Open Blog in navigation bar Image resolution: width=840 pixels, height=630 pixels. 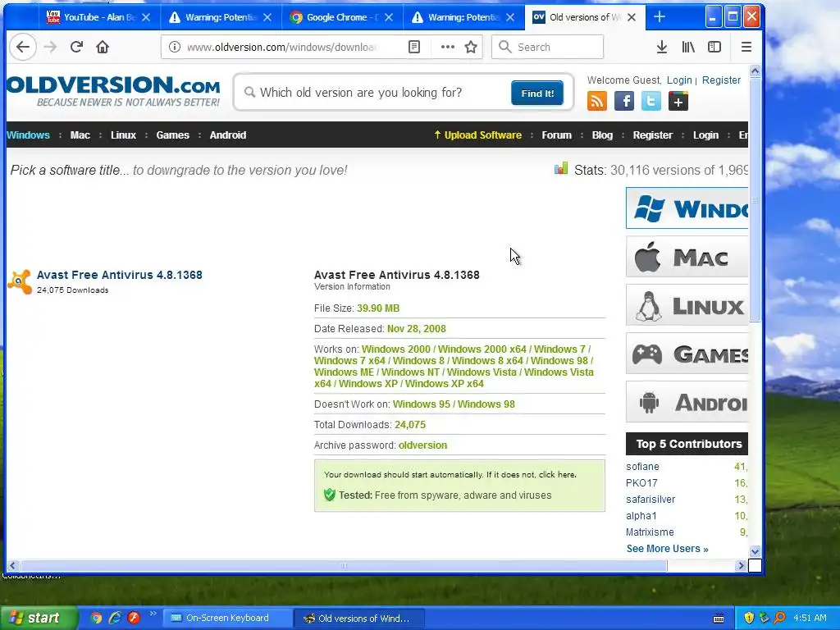[602, 135]
